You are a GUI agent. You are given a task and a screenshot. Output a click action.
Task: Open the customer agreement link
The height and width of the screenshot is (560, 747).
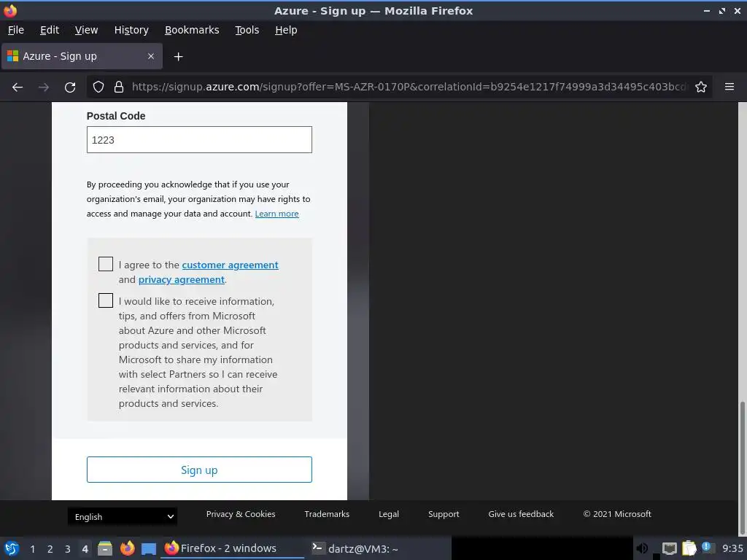[x=230, y=265]
